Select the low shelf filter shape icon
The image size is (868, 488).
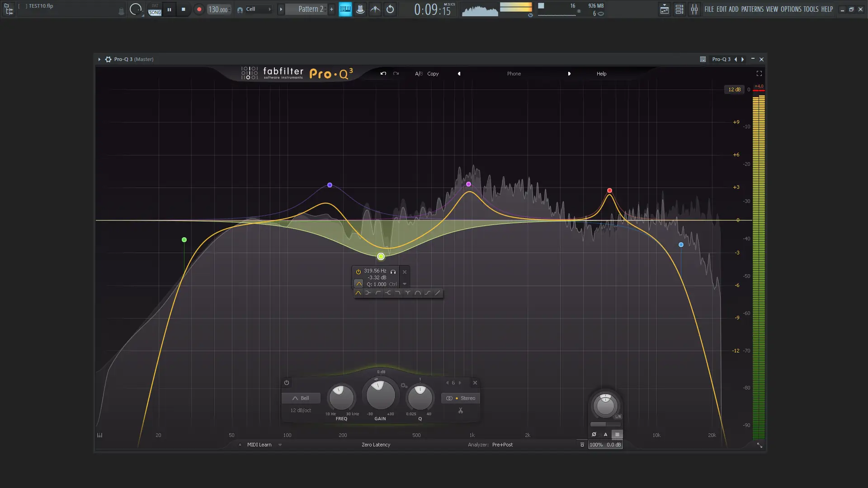(x=368, y=293)
